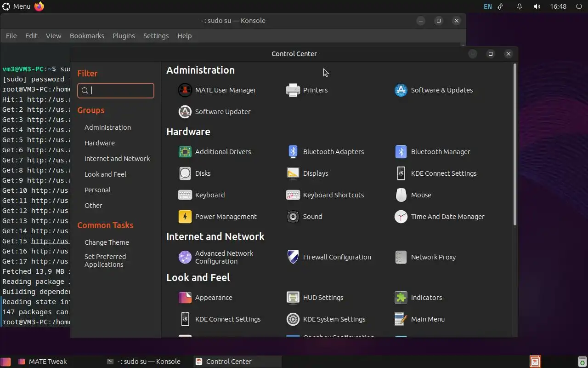Viewport: 588px width, 368px height.
Task: Open Keyboard Shortcuts icon
Action: pos(293,195)
